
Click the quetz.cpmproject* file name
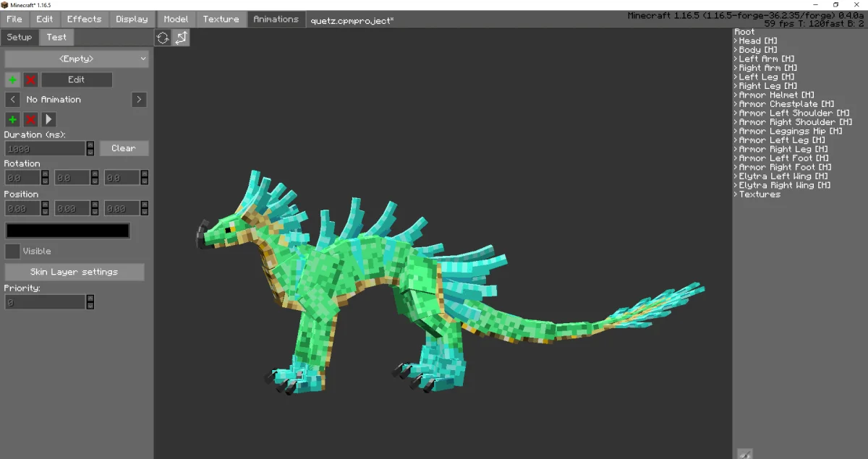[352, 20]
